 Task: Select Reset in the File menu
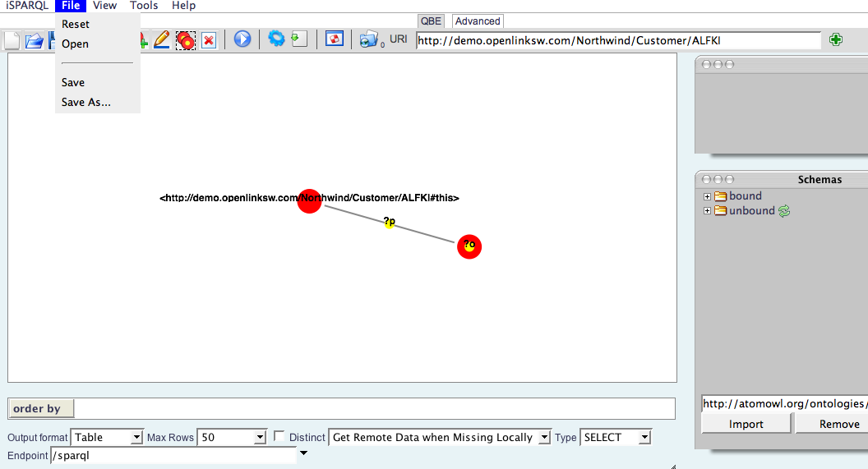[76, 25]
